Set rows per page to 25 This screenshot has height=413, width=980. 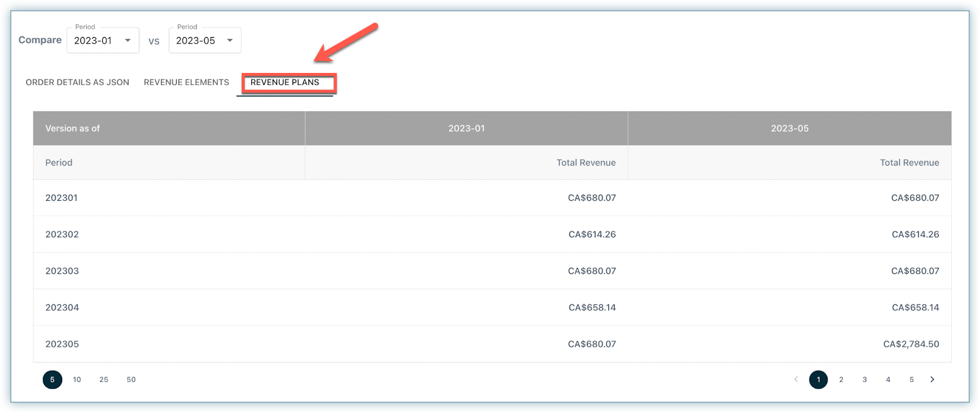104,380
